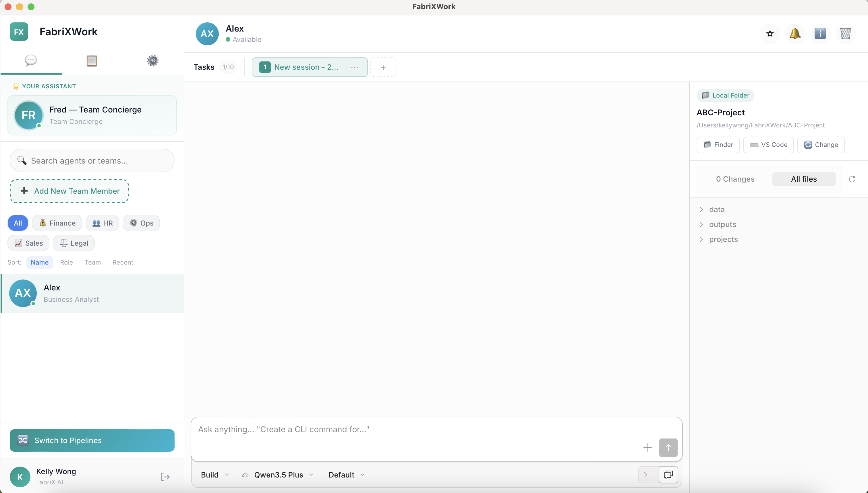Sort agents by Recent
868x493 pixels.
point(123,262)
